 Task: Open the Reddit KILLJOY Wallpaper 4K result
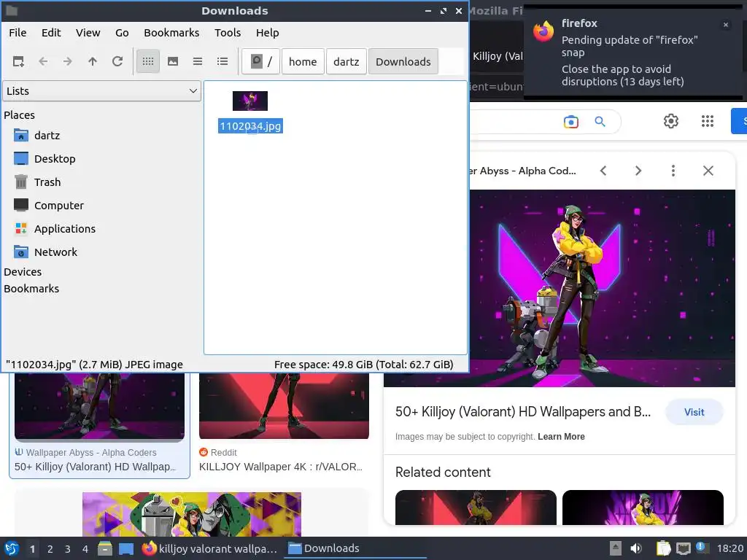[281, 467]
